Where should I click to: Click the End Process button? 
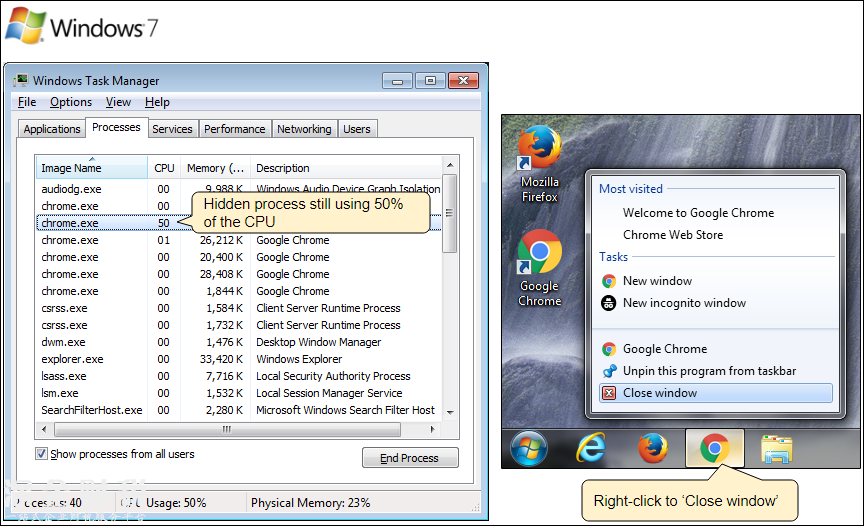410,458
